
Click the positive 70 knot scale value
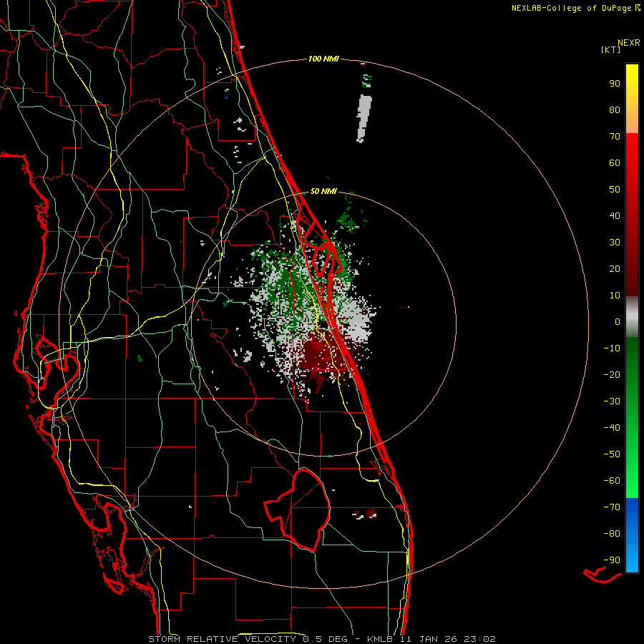(x=615, y=137)
